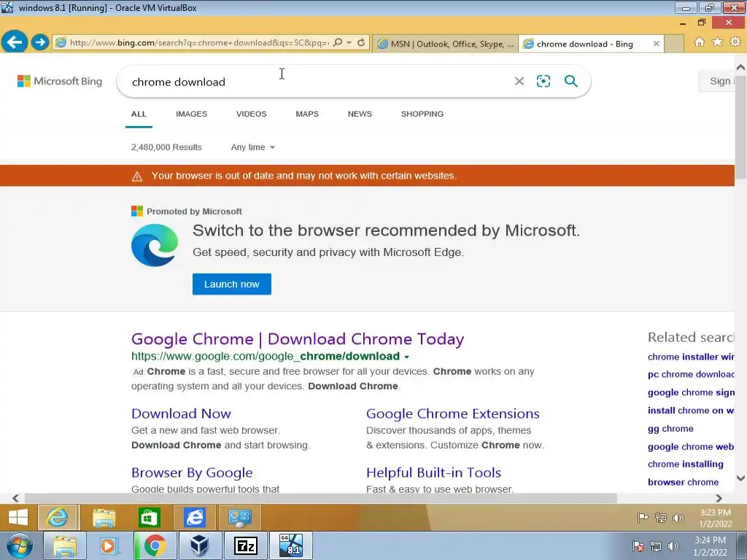The height and width of the screenshot is (560, 747).
Task: Open Download Now link
Action: pos(181,413)
